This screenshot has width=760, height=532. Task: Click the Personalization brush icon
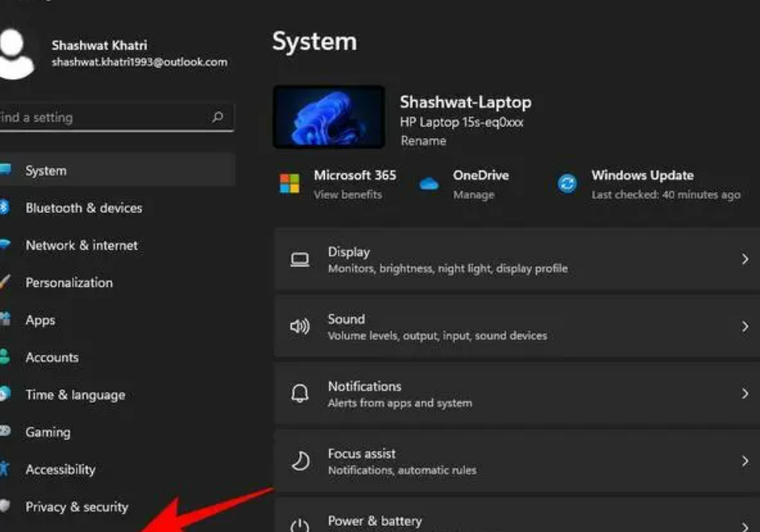point(5,282)
